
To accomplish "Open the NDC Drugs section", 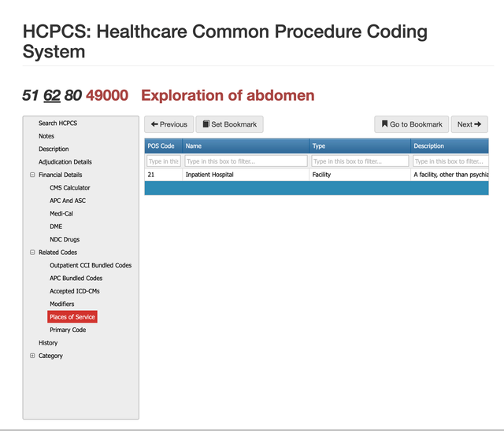I will 65,239.
